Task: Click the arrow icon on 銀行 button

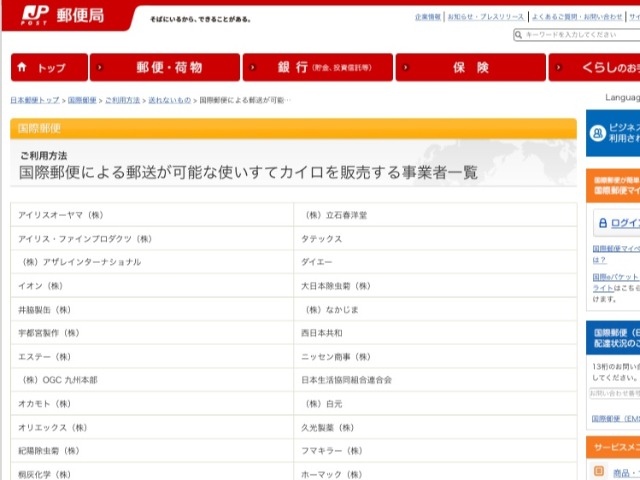Action: pyautogui.click(x=253, y=67)
